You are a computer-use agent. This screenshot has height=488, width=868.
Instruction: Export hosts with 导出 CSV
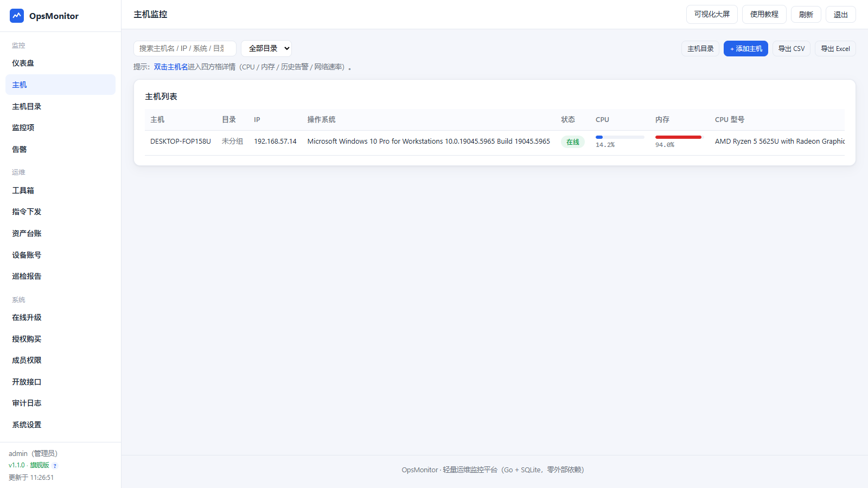click(792, 48)
